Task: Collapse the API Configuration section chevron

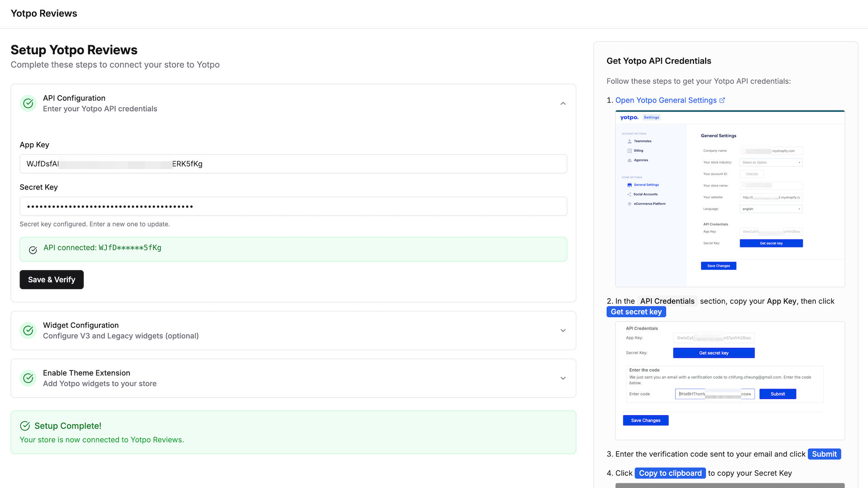Action: [563, 103]
